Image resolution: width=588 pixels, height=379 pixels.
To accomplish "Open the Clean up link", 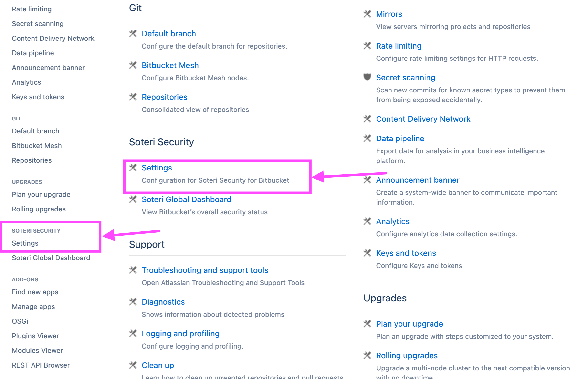I will [x=158, y=365].
